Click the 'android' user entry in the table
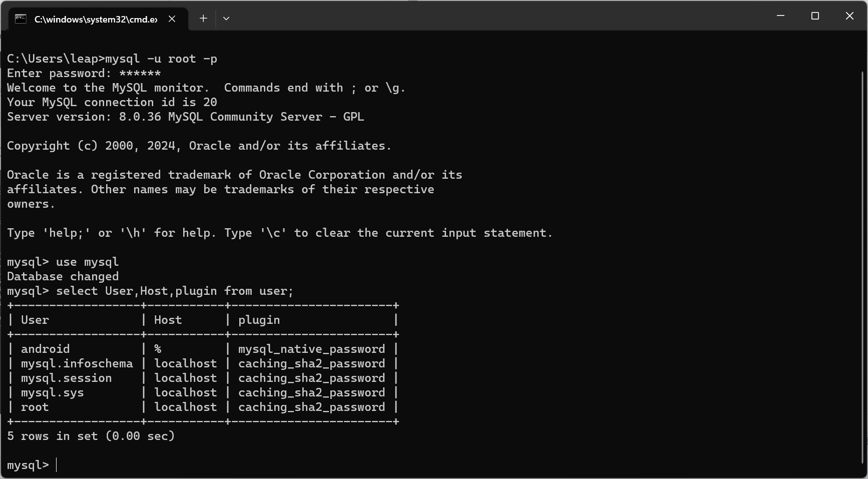Image resolution: width=868 pixels, height=479 pixels. click(45, 349)
